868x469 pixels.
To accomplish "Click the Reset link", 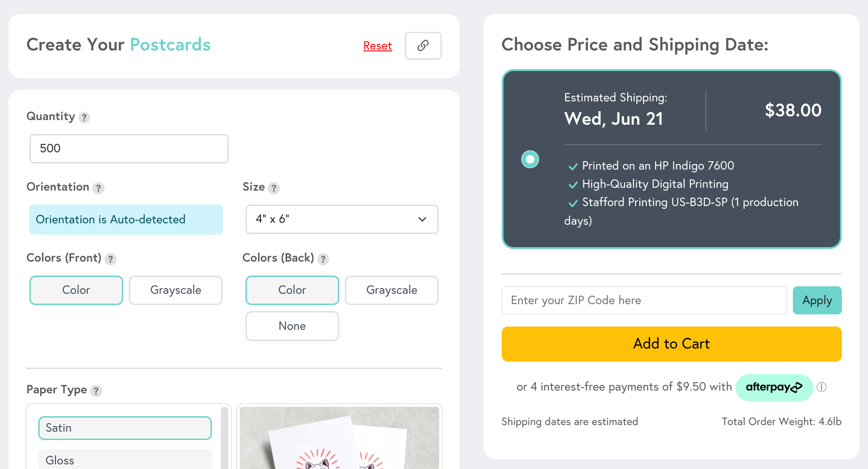I will pos(377,46).
